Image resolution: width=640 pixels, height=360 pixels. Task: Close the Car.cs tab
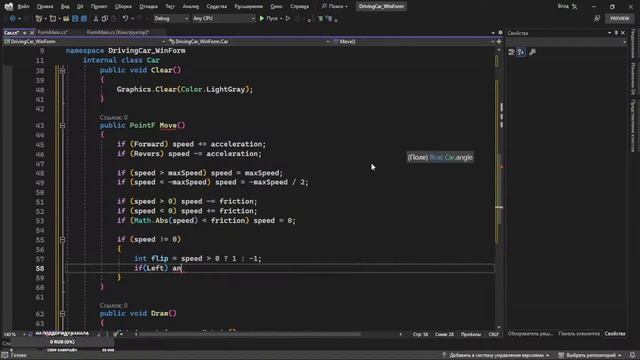32,33
